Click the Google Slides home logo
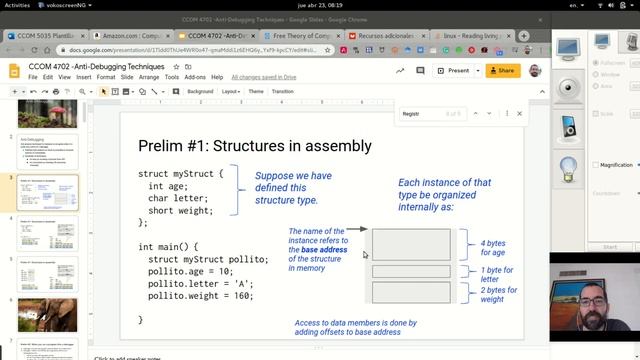This screenshot has width=640, height=360. pyautogui.click(x=14, y=71)
